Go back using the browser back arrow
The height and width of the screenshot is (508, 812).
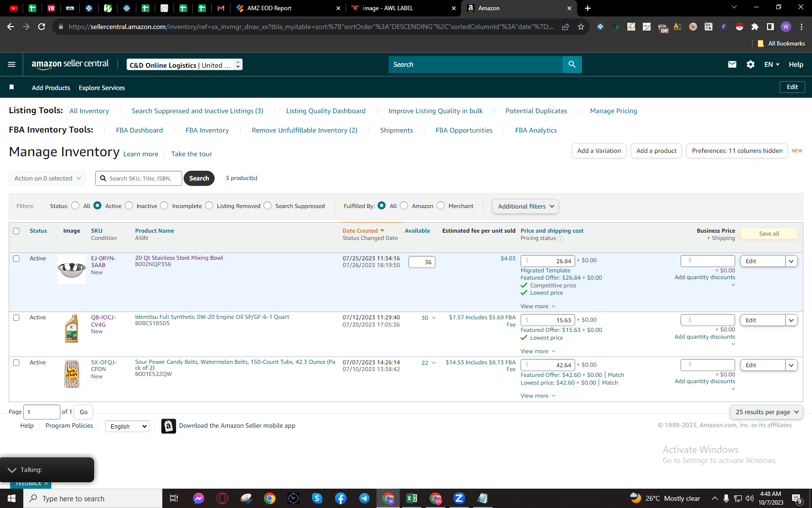(11, 27)
